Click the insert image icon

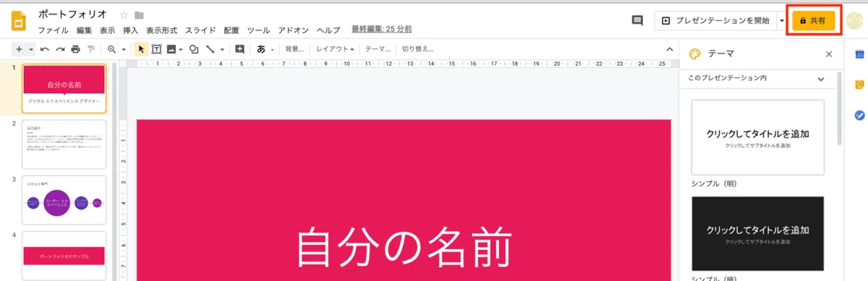[x=171, y=49]
